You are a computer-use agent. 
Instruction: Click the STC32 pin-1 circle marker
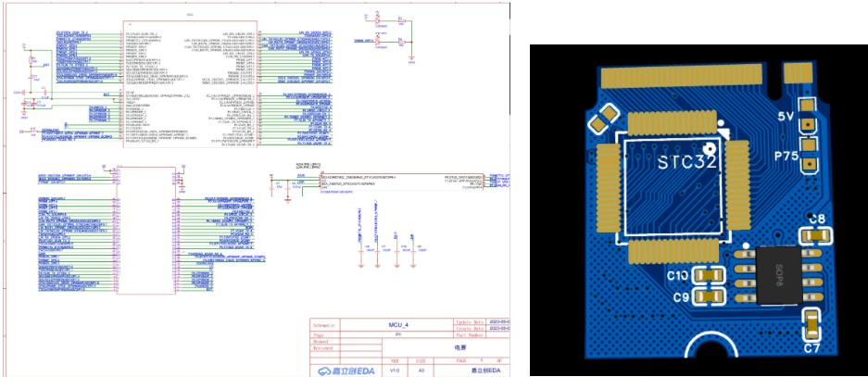(x=709, y=149)
